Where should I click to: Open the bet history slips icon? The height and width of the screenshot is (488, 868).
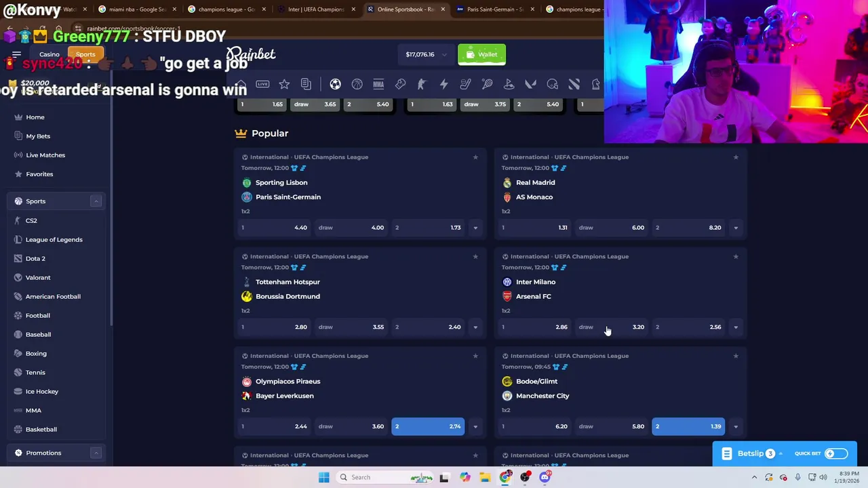click(x=306, y=84)
